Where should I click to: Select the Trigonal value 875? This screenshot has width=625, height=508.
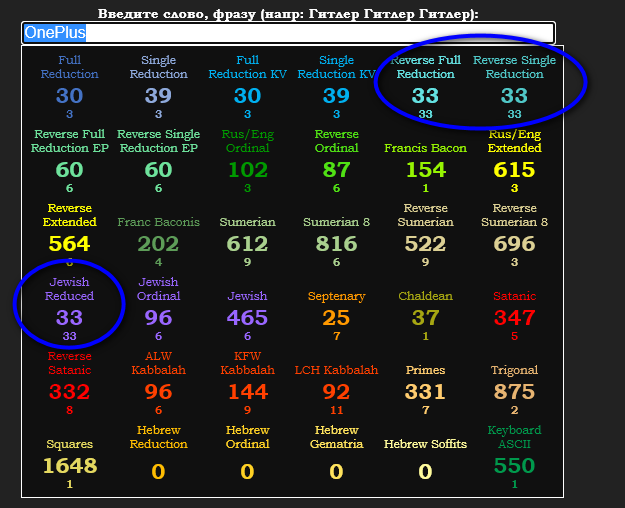(x=514, y=392)
